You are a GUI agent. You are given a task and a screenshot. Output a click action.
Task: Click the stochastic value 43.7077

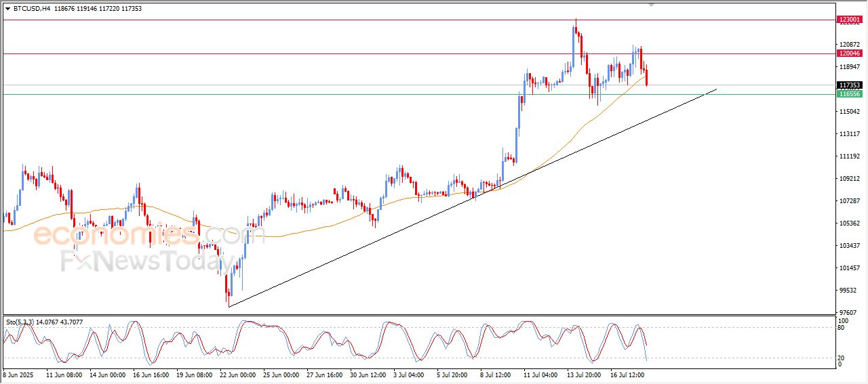[x=73, y=322]
